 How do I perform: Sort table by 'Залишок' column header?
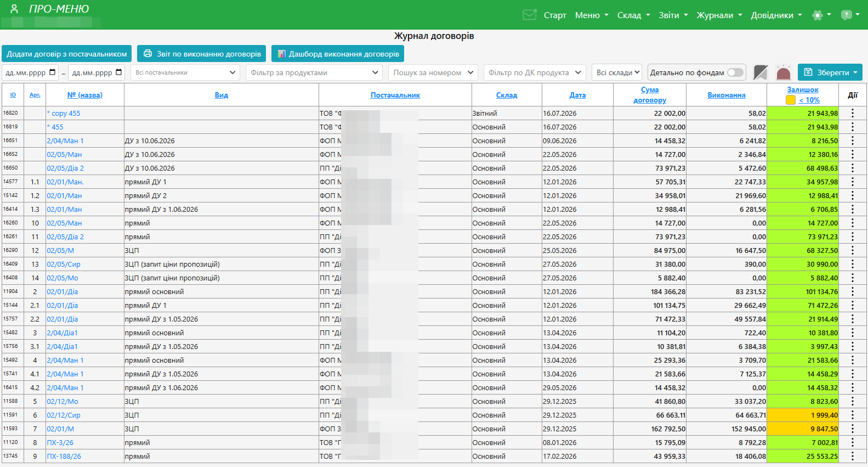point(803,89)
